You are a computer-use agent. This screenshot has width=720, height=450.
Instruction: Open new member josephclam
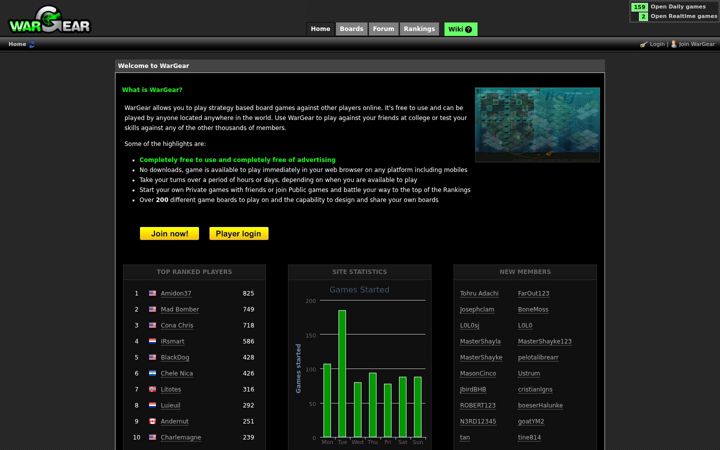point(477,309)
